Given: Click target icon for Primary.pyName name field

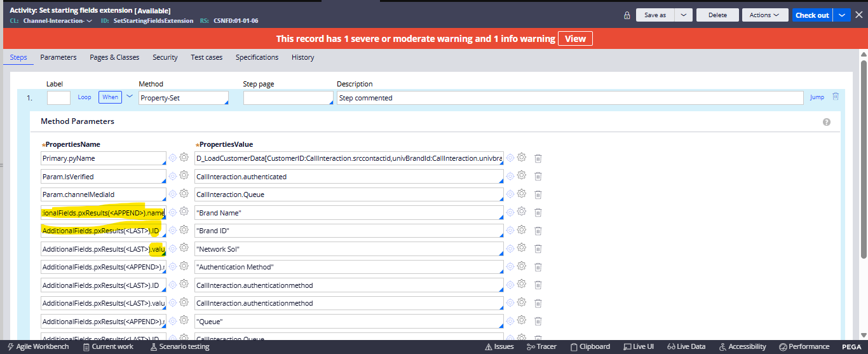Looking at the screenshot, I should point(172,158).
